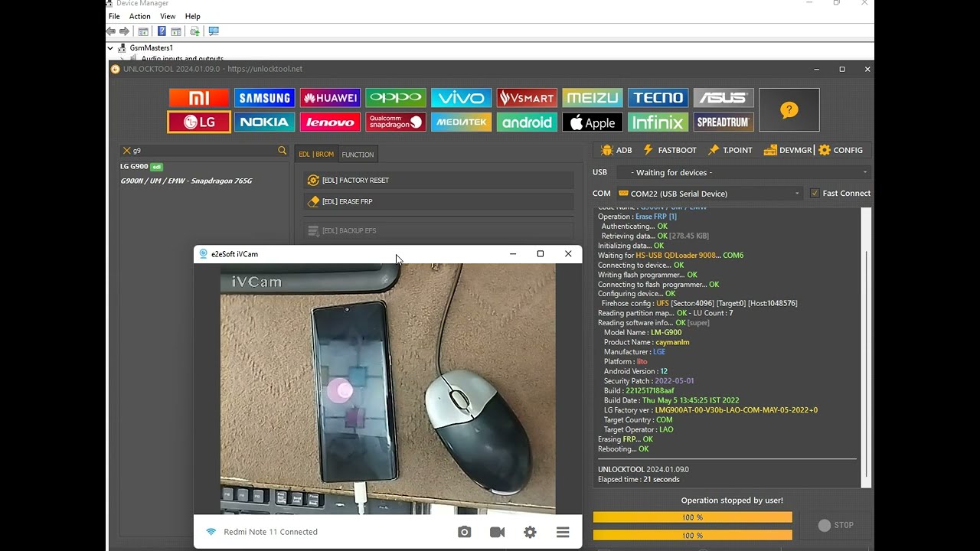Open the question mark help tile
980x551 pixels.
(789, 110)
